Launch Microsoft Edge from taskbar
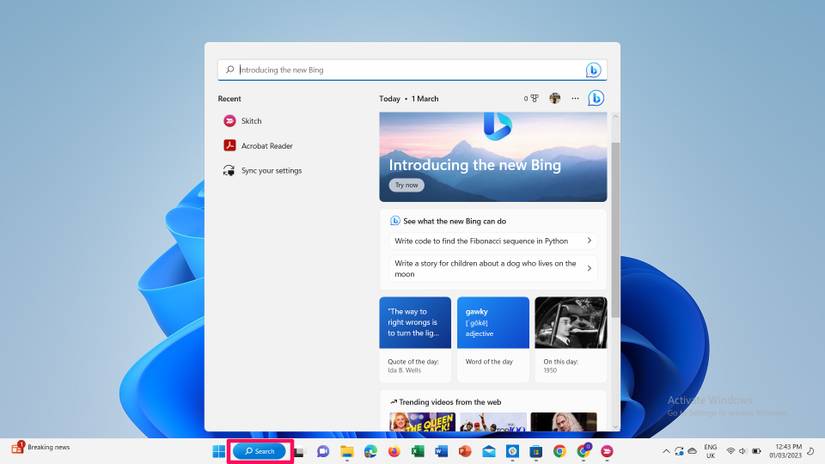This screenshot has width=825, height=464. point(370,451)
